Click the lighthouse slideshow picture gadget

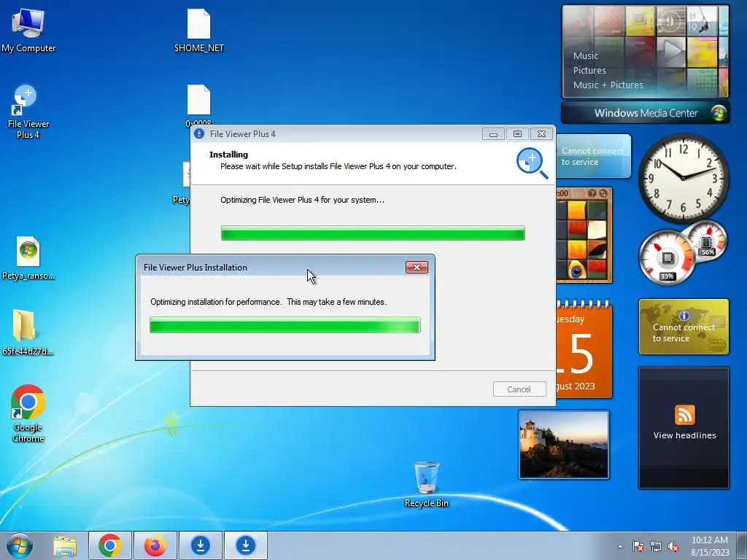[564, 445]
